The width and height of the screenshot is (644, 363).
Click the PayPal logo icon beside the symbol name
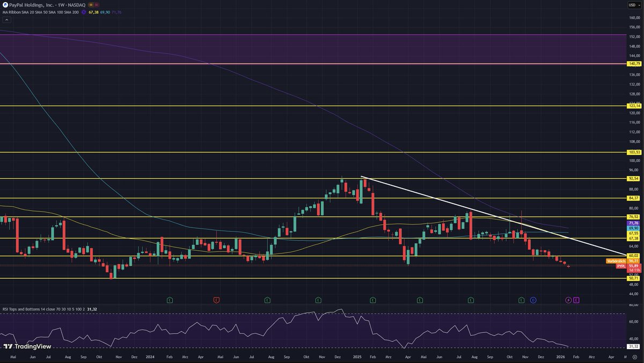(x=5, y=4)
